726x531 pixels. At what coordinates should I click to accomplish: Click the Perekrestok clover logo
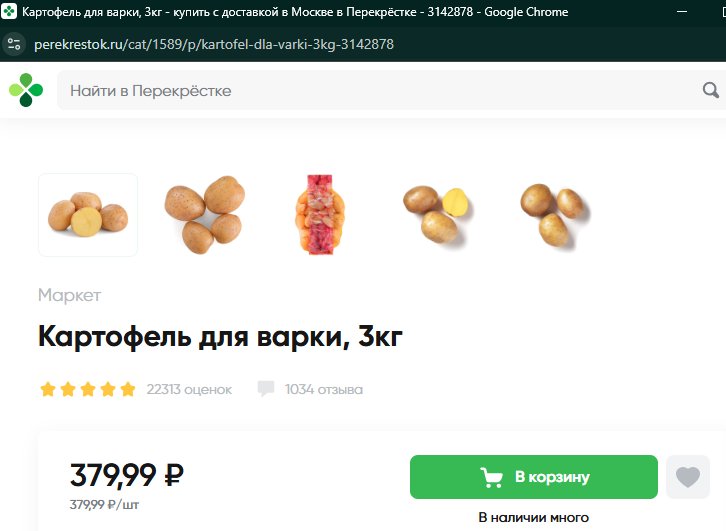(x=26, y=90)
